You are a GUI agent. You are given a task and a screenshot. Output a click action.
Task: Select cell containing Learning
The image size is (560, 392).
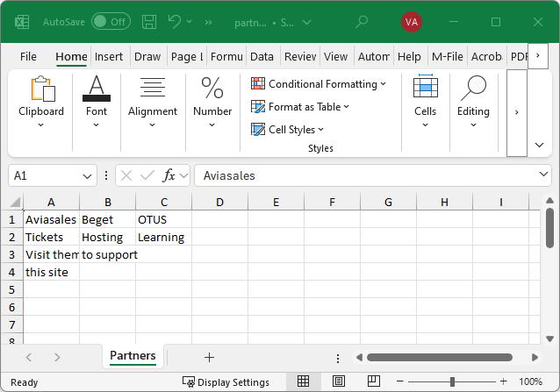tap(163, 237)
